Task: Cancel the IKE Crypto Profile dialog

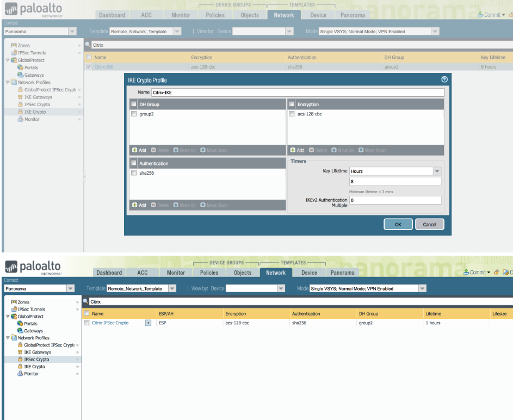Action: click(x=430, y=224)
